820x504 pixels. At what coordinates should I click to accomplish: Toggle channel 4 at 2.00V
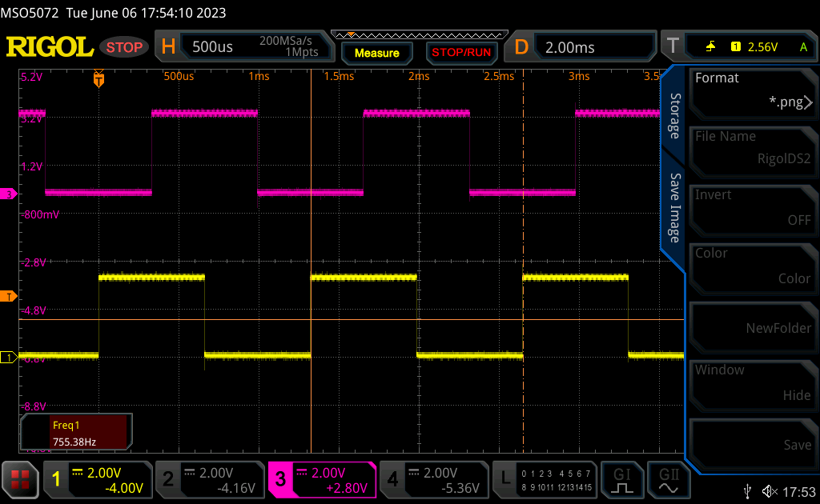[434, 480]
